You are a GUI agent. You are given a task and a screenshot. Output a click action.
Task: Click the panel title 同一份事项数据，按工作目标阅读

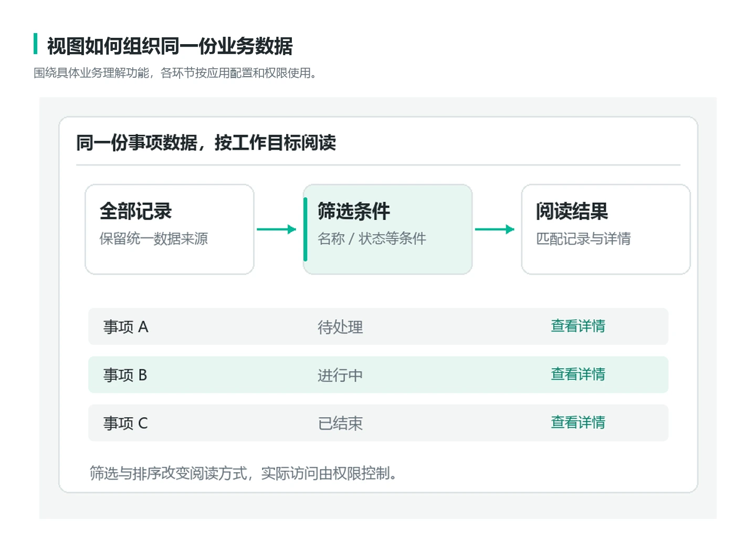pyautogui.click(x=206, y=143)
